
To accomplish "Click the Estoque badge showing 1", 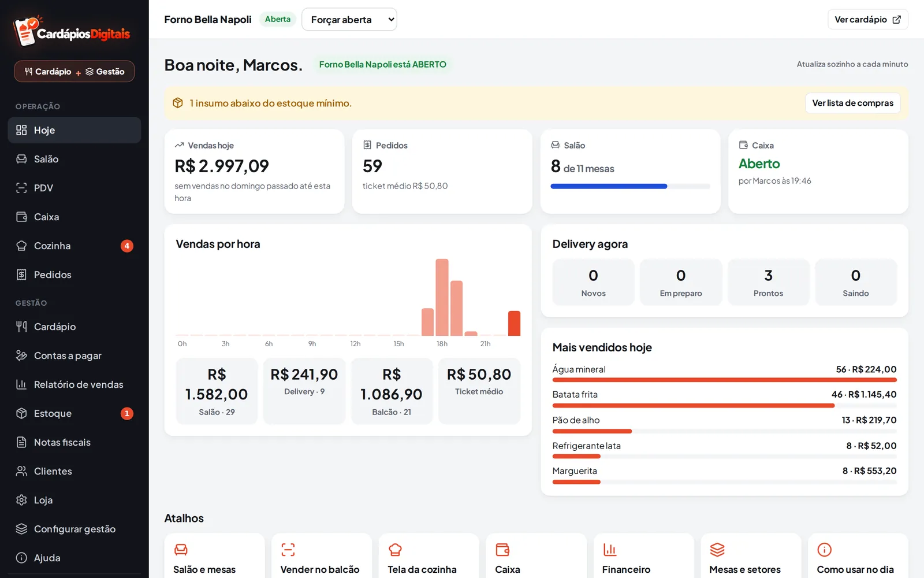I will pyautogui.click(x=127, y=413).
